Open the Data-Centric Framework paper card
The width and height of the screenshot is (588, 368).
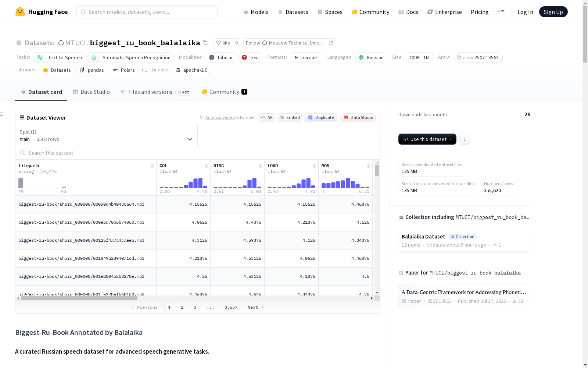coord(464,296)
